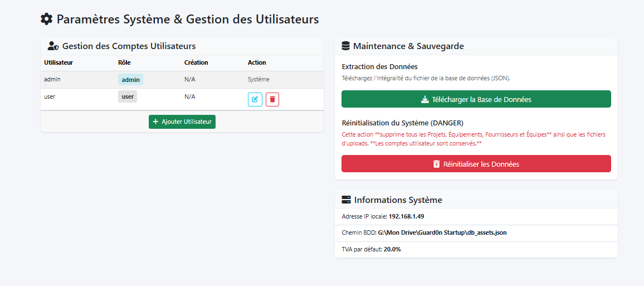Click the gear icon beside the page title
Image resolution: width=644 pixels, height=286 pixels.
click(x=47, y=19)
